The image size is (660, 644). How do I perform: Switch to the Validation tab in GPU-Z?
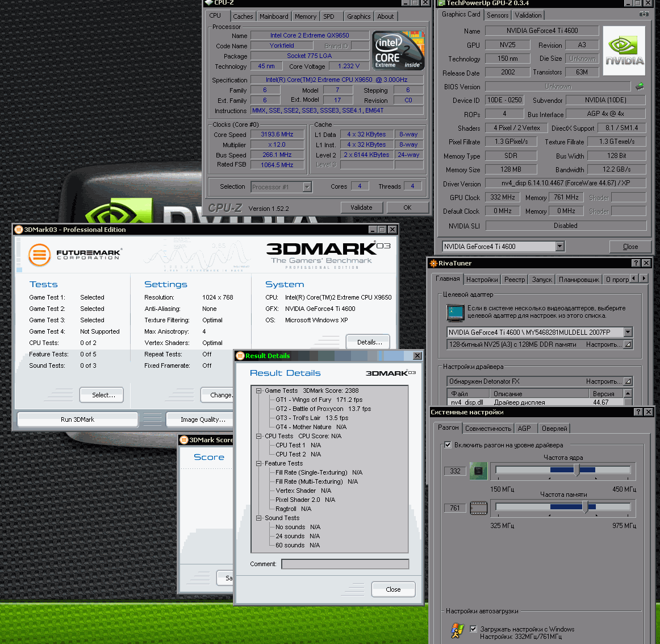coord(528,15)
